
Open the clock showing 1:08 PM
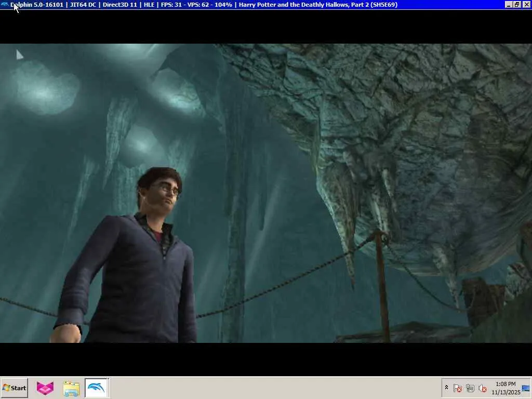click(506, 388)
